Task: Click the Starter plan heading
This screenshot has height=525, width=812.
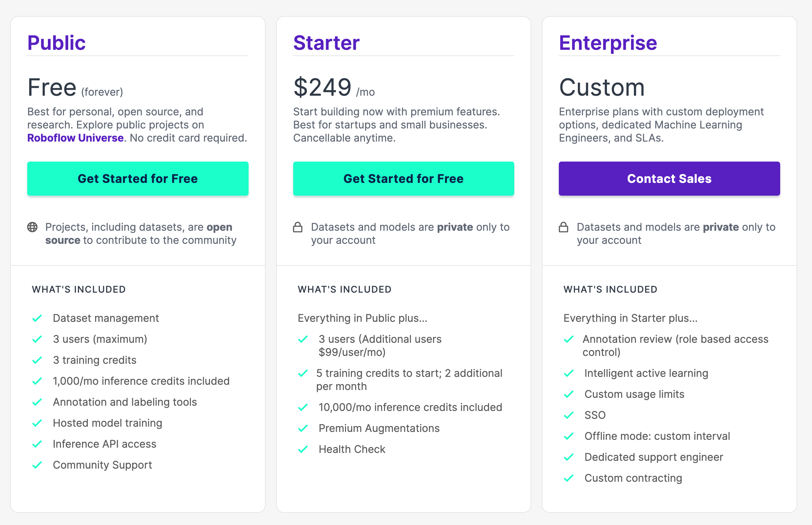Action: (x=327, y=42)
